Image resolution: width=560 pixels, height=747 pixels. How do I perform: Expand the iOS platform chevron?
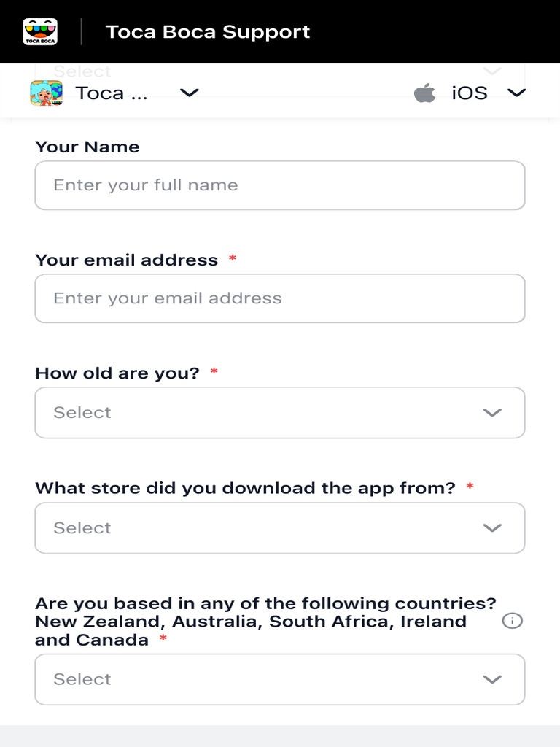[516, 93]
